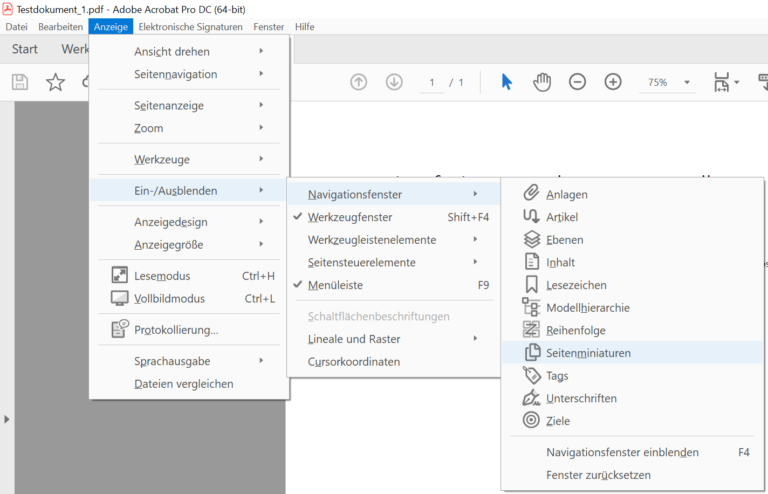
Task: Click the Adobe Acrobat PDF title bar icon
Action: (7, 8)
